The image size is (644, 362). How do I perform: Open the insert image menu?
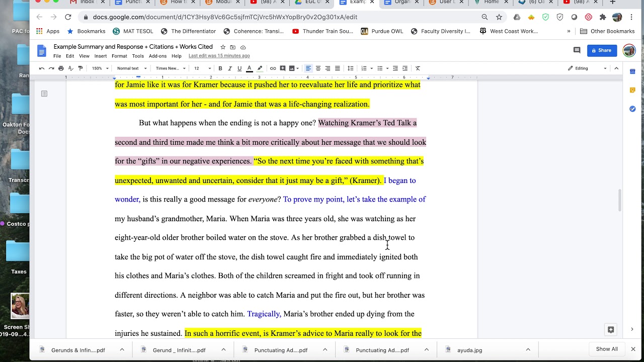(x=294, y=68)
